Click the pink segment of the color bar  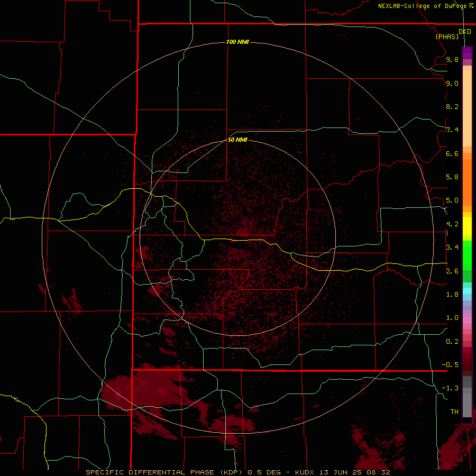tap(467, 321)
